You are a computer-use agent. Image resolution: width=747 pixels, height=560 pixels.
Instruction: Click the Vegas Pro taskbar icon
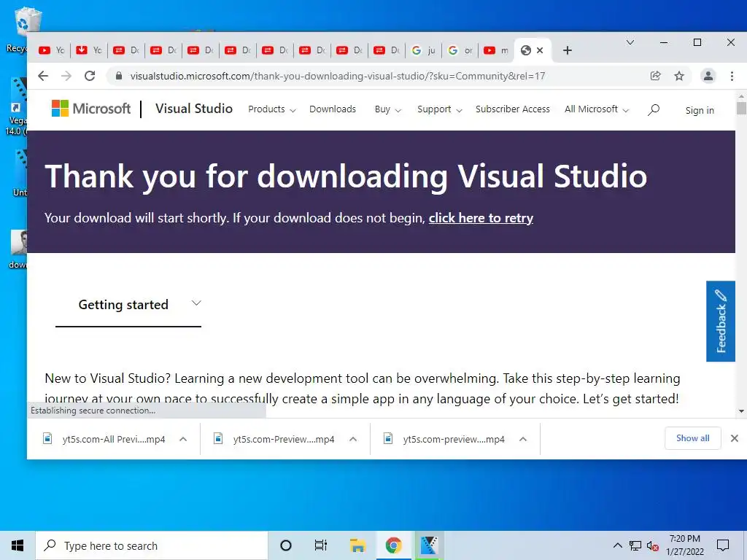point(429,545)
